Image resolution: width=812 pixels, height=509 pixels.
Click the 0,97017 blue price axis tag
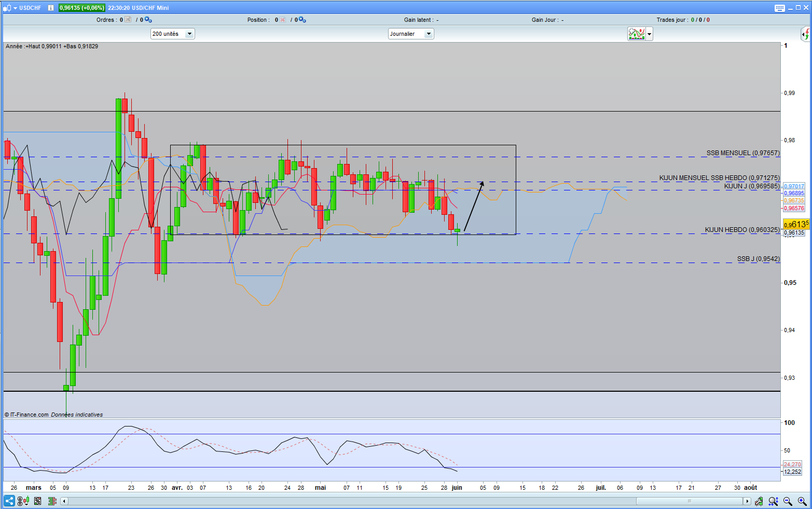[794, 186]
